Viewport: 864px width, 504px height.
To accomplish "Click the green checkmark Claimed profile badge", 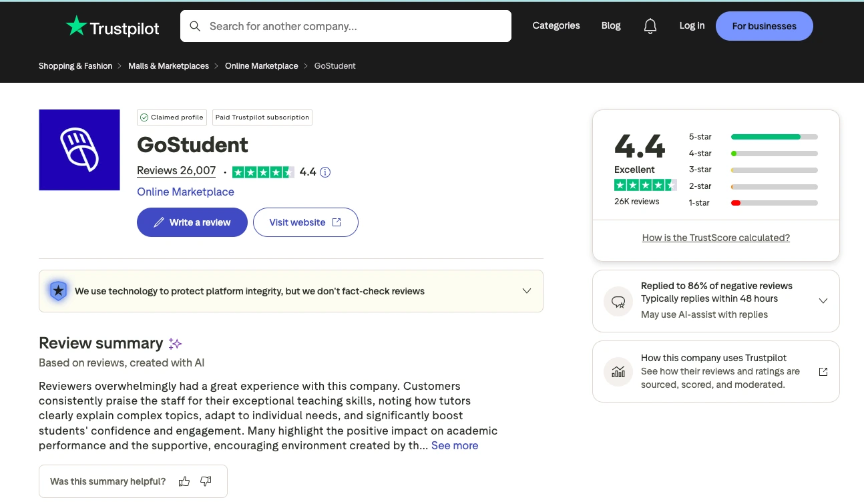I will pos(172,117).
